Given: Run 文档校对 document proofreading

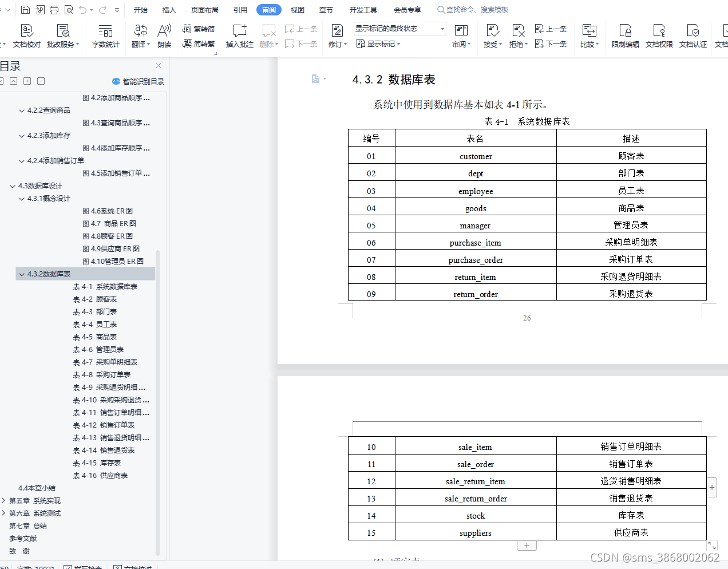Looking at the screenshot, I should pyautogui.click(x=26, y=34).
